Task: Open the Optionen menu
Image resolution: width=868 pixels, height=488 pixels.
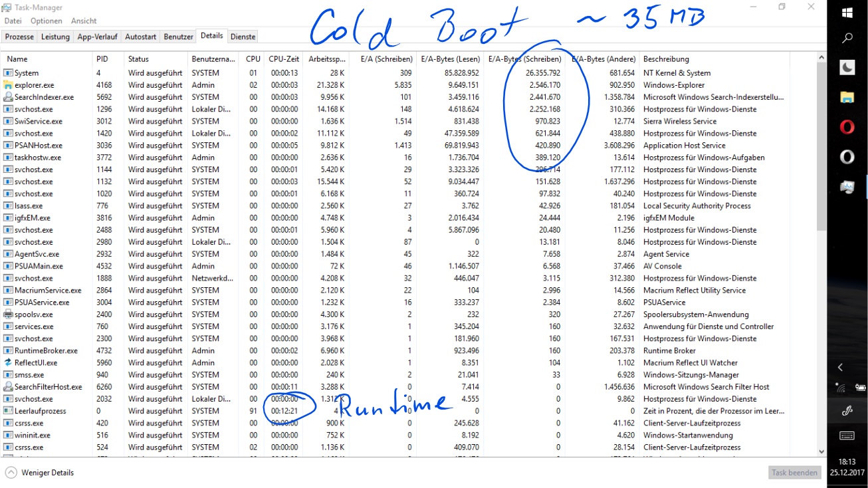Action: tap(47, 21)
